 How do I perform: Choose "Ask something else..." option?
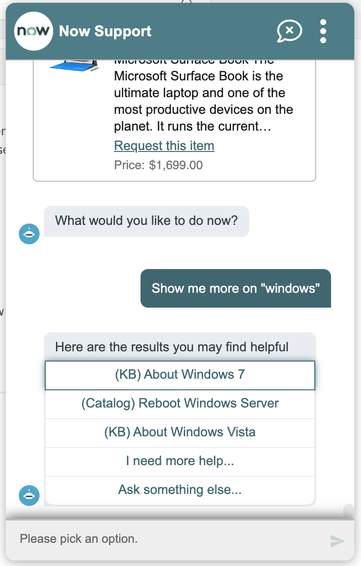(180, 490)
